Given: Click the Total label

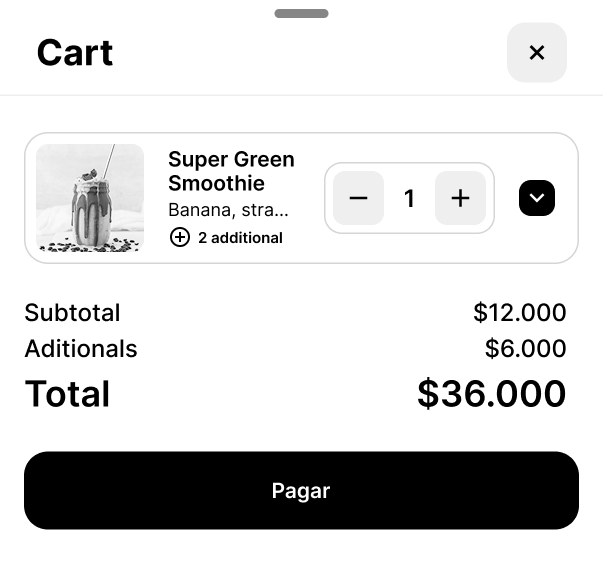Looking at the screenshot, I should point(67,394).
